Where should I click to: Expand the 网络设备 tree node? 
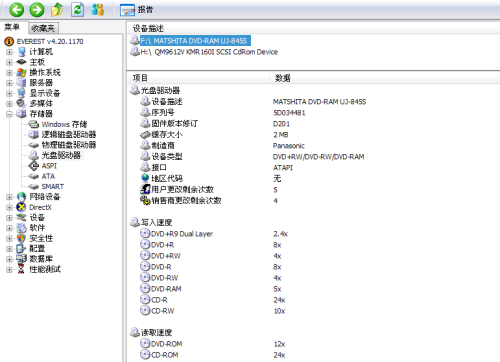click(9, 197)
